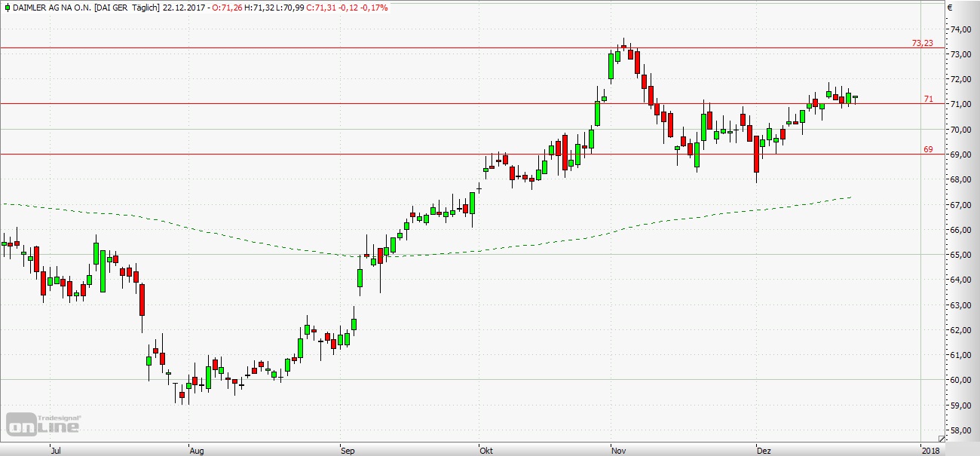The height and width of the screenshot is (456, 980).
Task: Click the chart scaling icon in bottom-right corner
Action: [x=942, y=438]
